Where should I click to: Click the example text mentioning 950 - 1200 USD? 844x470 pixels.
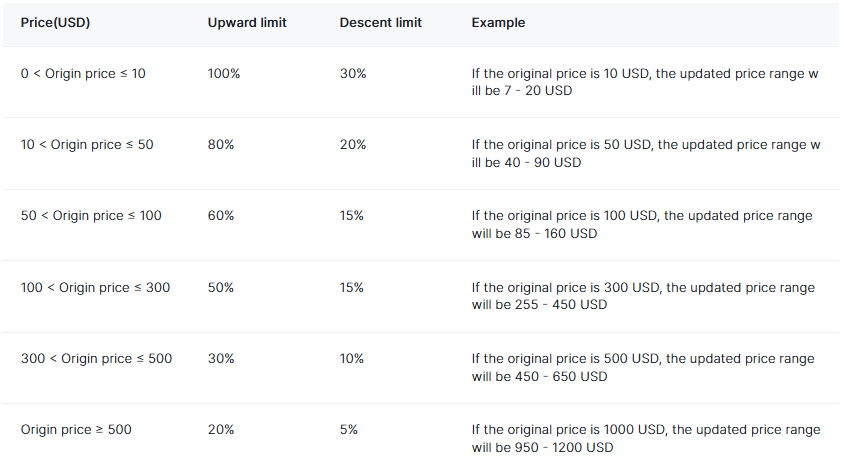tap(646, 439)
